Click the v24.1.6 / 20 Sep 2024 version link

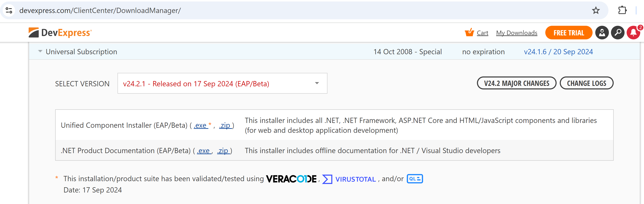(558, 52)
